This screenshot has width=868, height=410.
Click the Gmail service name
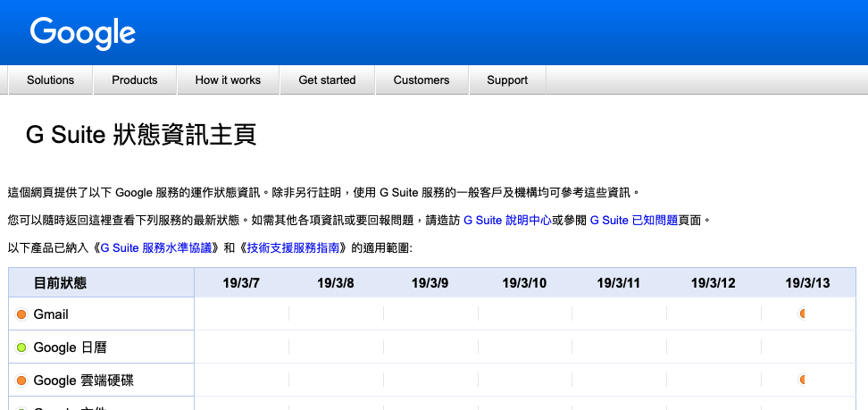pos(51,314)
